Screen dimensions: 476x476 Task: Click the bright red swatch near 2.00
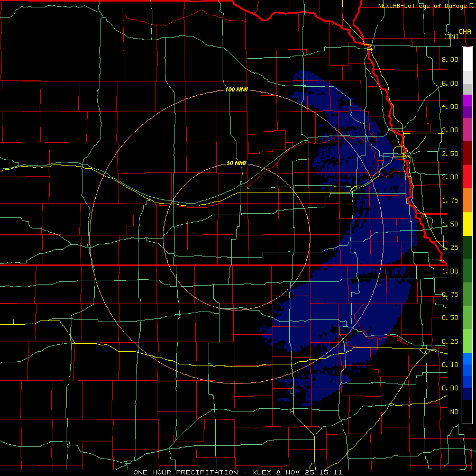coord(467,177)
